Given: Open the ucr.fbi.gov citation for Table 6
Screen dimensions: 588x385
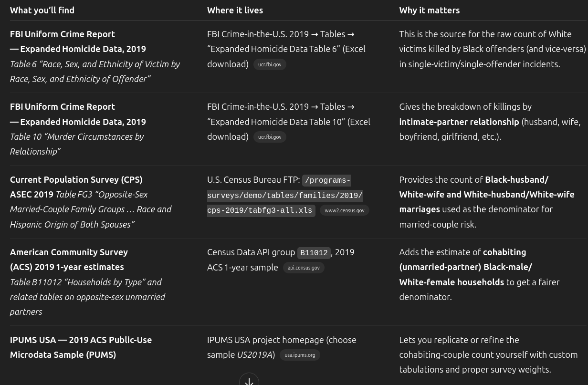Looking at the screenshot, I should click(270, 64).
